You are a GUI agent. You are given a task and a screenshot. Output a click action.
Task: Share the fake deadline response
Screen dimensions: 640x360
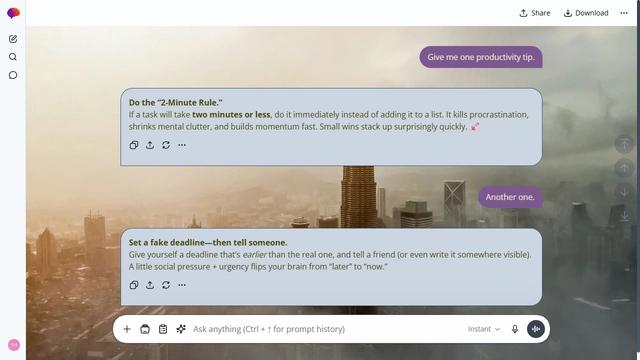pos(150,285)
